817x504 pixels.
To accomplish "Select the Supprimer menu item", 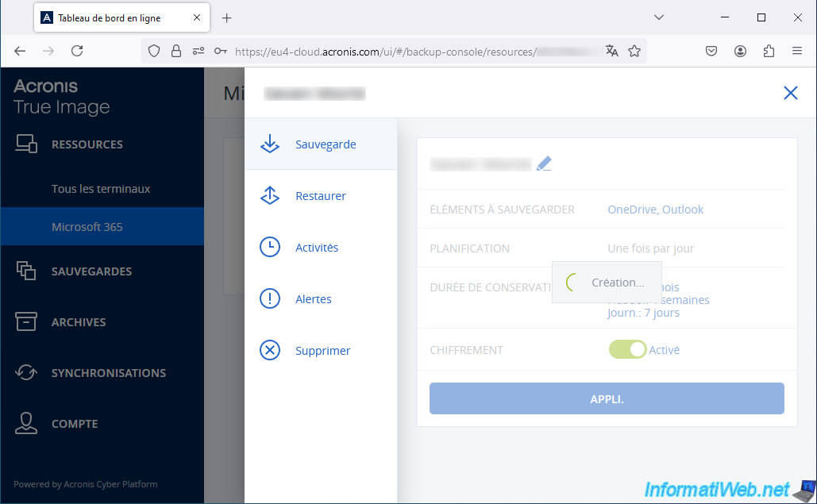I will [x=321, y=350].
